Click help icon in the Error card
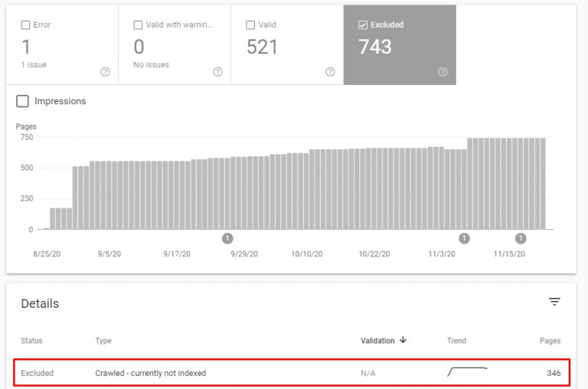 tap(105, 72)
